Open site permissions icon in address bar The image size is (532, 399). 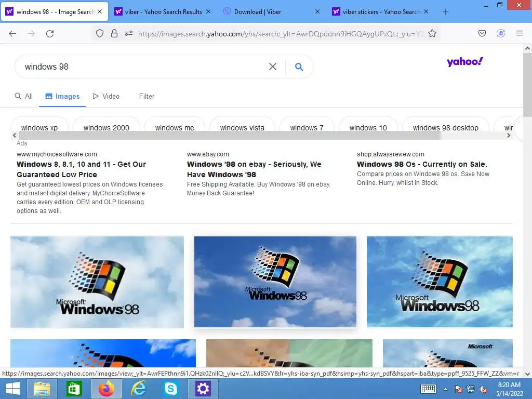click(129, 33)
